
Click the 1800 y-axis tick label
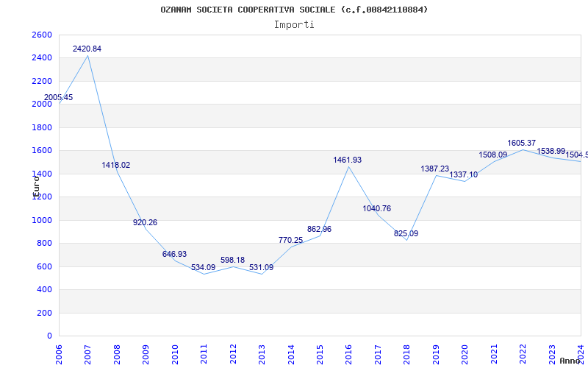point(42,127)
